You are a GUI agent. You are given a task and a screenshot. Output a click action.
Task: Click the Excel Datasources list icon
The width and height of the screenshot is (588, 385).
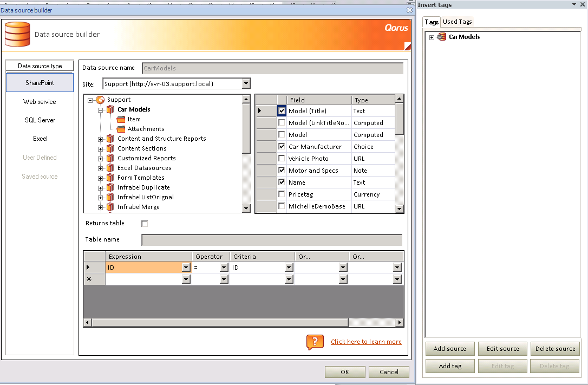(110, 168)
